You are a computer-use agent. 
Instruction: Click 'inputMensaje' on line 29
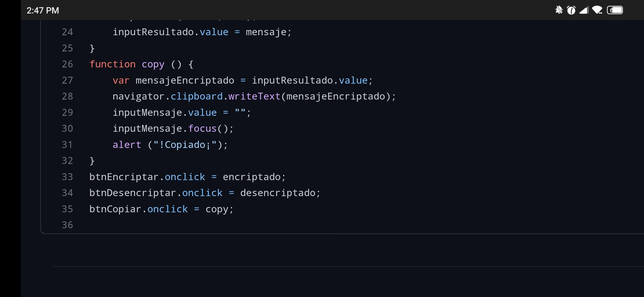[148, 113]
